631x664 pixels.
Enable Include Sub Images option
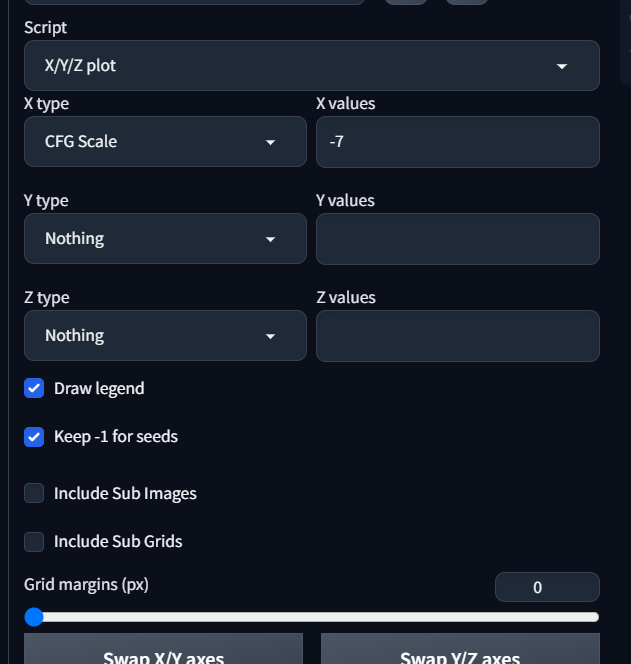coord(34,493)
